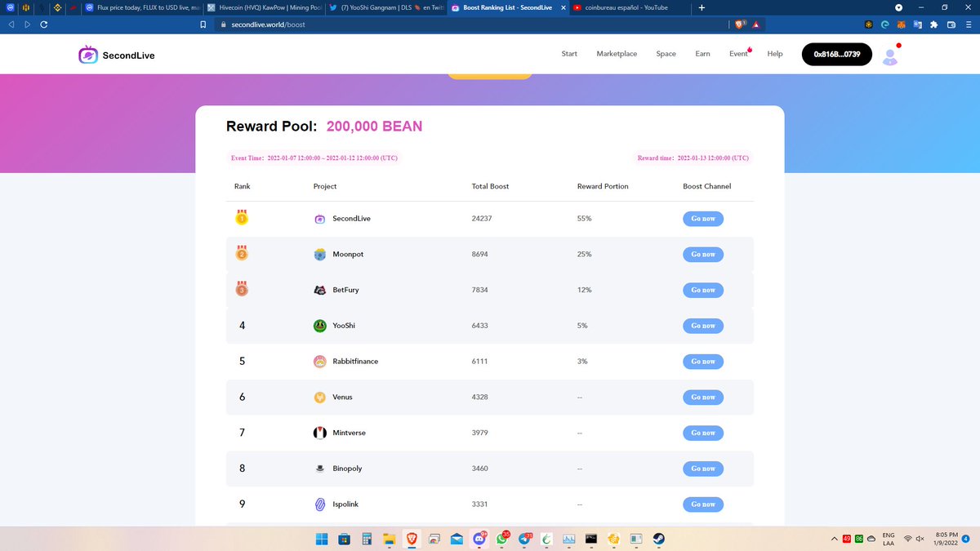The height and width of the screenshot is (551, 980).
Task: Click the 0x816B...0739 wallet button
Action: click(837, 55)
